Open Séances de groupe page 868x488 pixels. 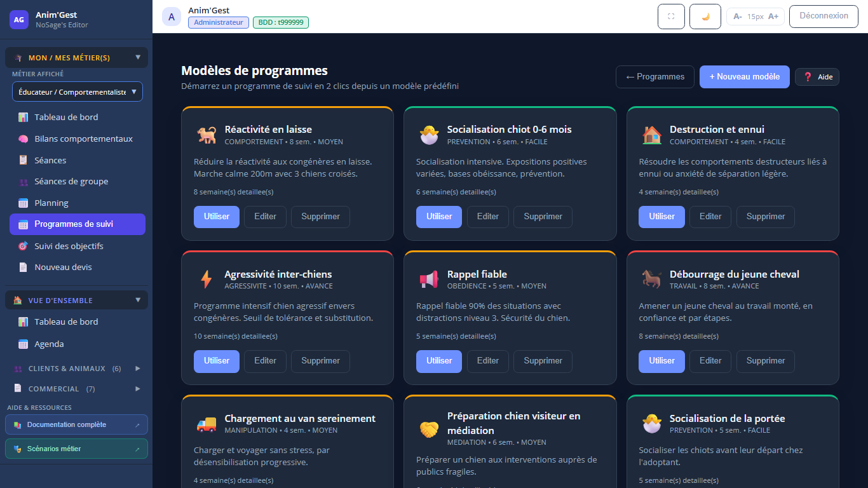[x=78, y=181]
